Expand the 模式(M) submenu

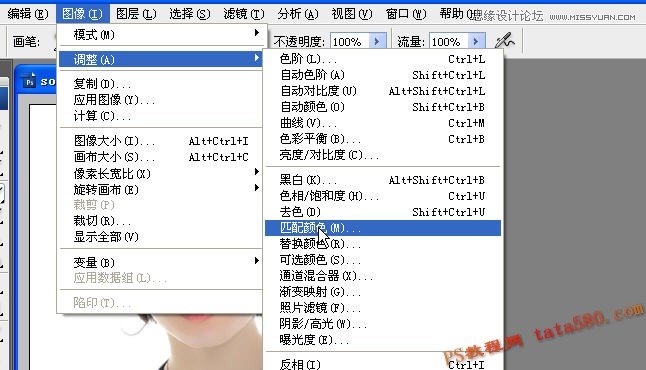click(x=161, y=35)
